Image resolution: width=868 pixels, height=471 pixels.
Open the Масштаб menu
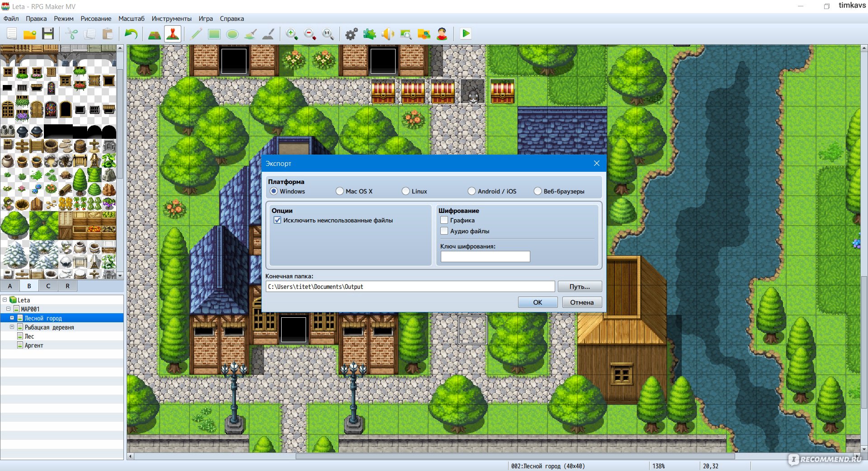tap(131, 19)
